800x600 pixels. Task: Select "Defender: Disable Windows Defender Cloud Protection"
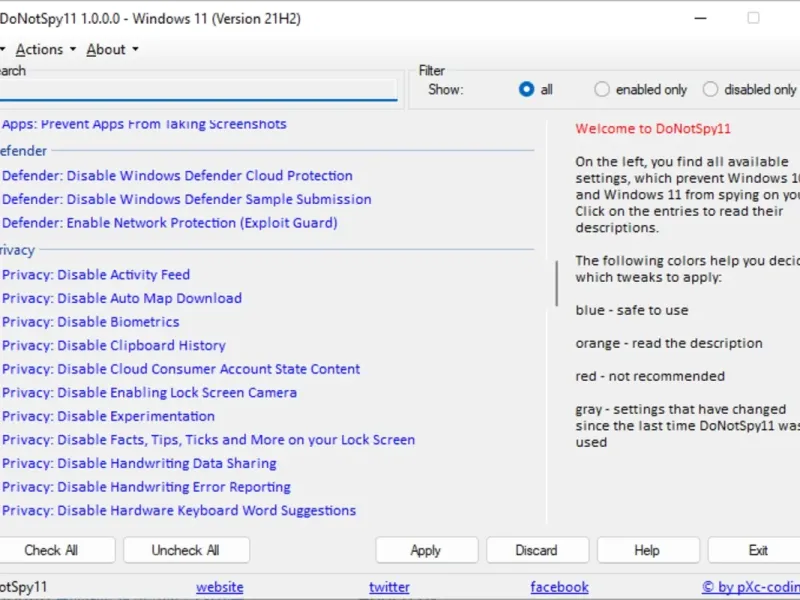point(177,176)
